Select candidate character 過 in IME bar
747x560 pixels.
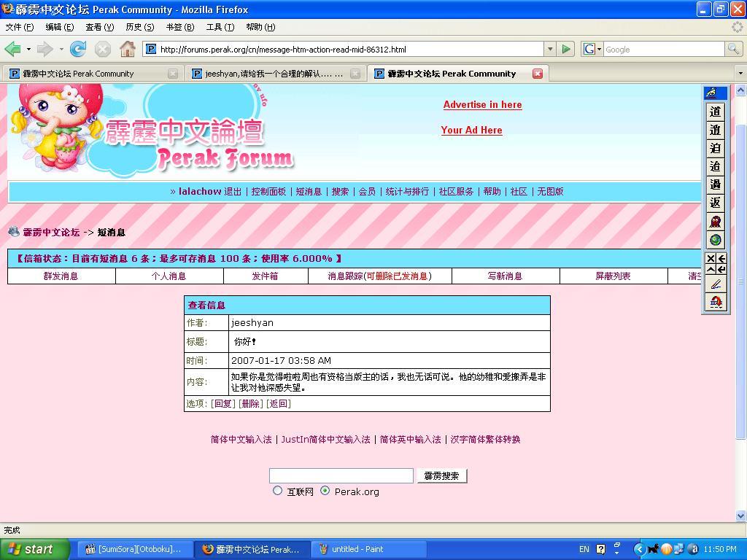click(x=715, y=184)
